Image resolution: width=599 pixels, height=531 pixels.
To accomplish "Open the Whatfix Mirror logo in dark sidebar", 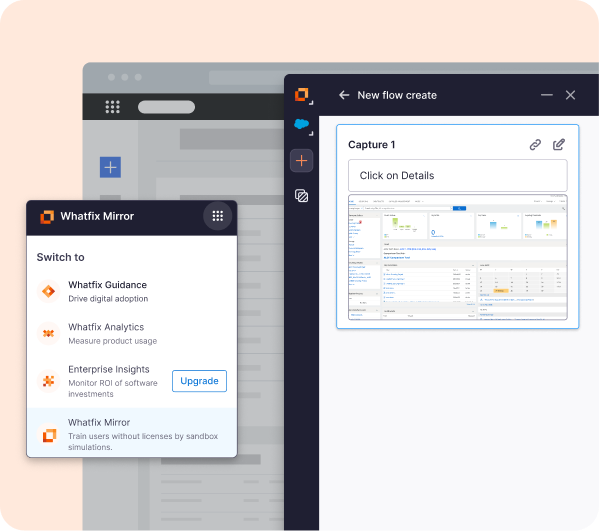I will click(x=302, y=94).
